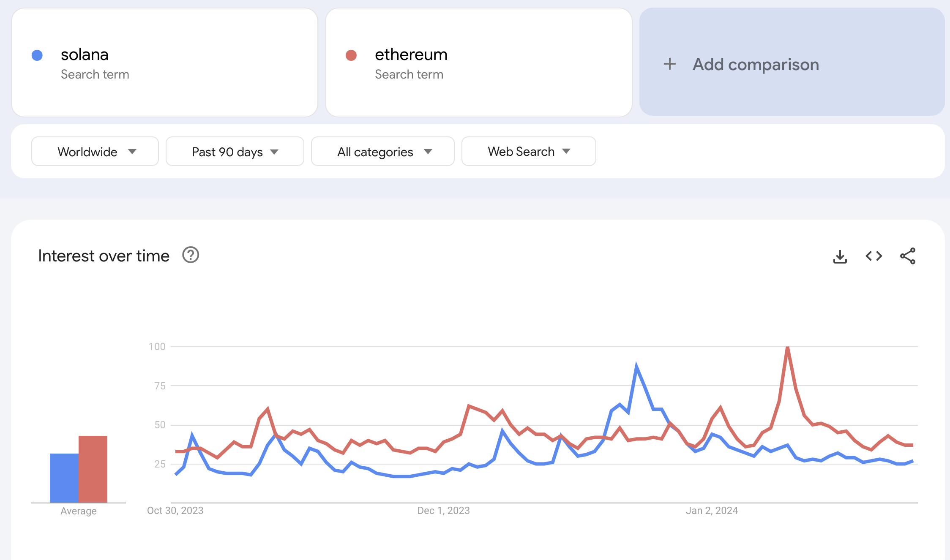Click the ethereum peak at 100

pos(787,348)
